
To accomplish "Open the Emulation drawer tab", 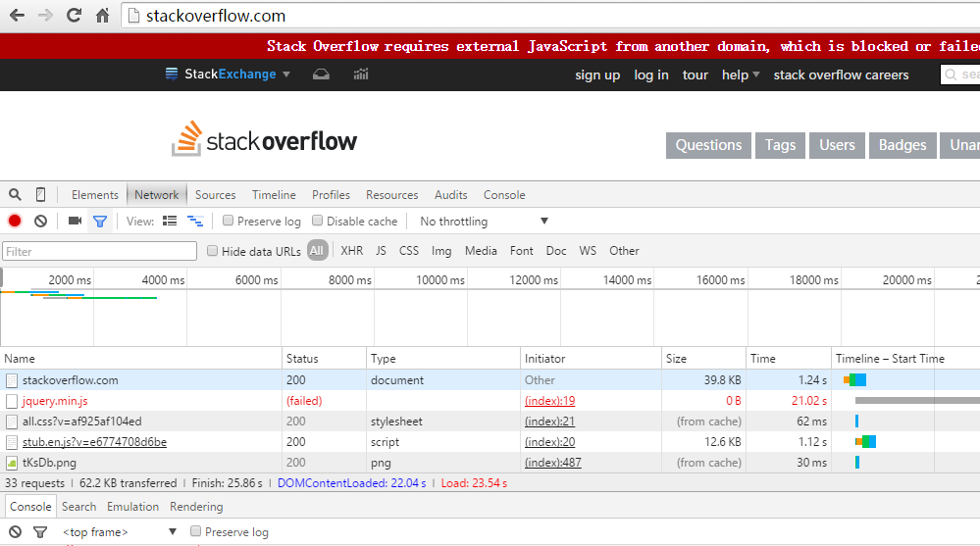I will [x=132, y=507].
